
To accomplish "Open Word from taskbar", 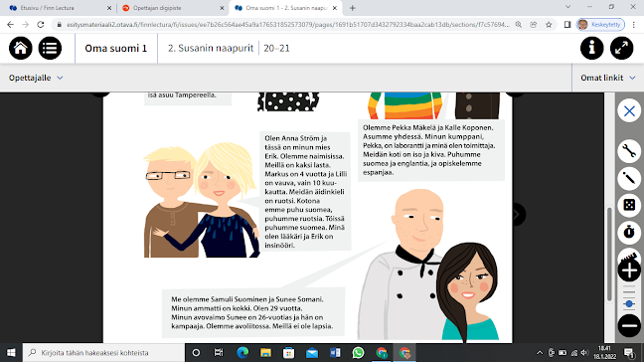I will click(x=335, y=352).
